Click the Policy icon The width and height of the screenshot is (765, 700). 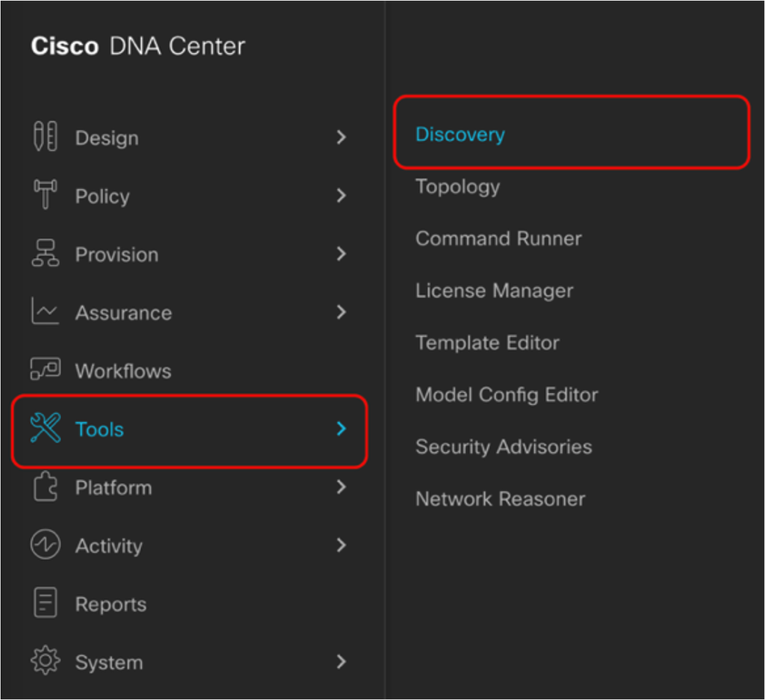[45, 194]
